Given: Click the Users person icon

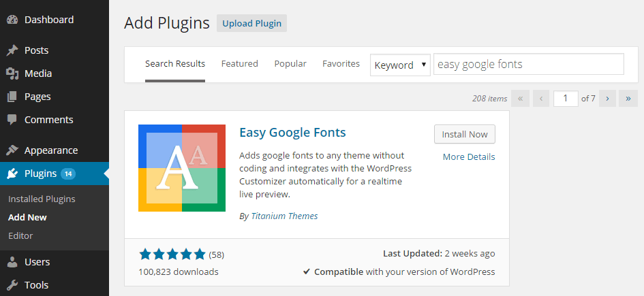Looking at the screenshot, I should click(12, 262).
